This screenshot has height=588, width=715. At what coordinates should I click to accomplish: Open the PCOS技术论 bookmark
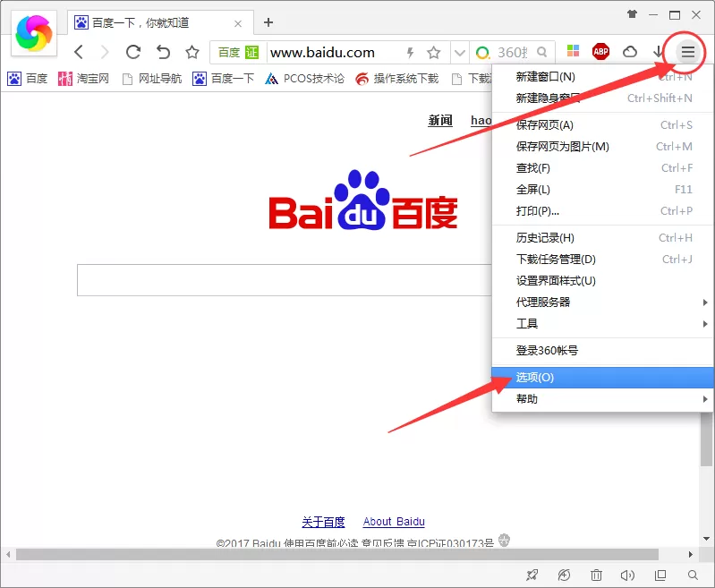click(x=304, y=79)
